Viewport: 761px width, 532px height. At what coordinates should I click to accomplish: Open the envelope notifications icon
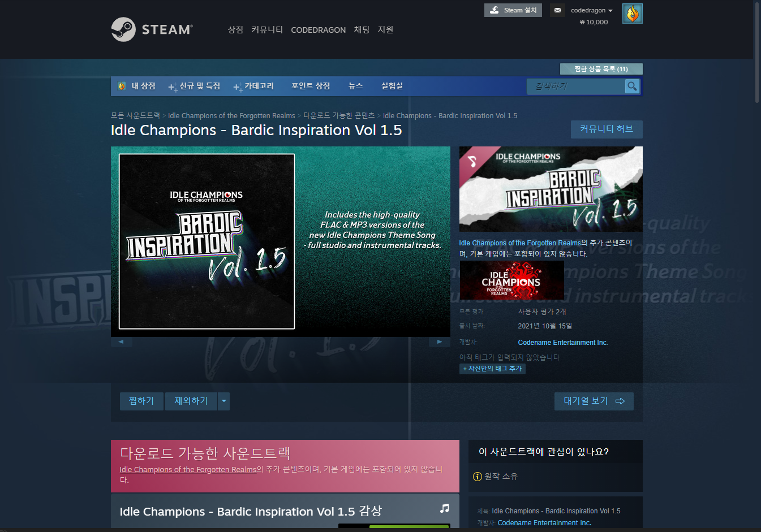[x=557, y=10]
